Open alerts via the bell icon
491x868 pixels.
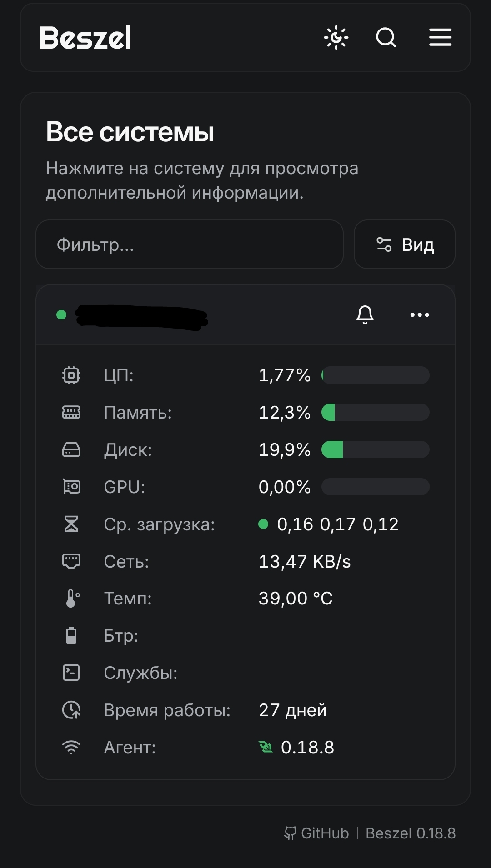pyautogui.click(x=365, y=314)
